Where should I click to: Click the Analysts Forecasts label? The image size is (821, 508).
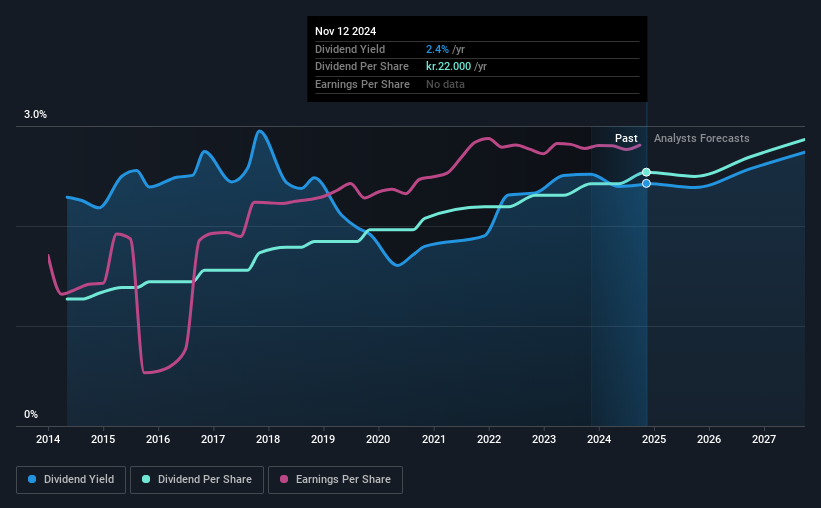point(702,138)
